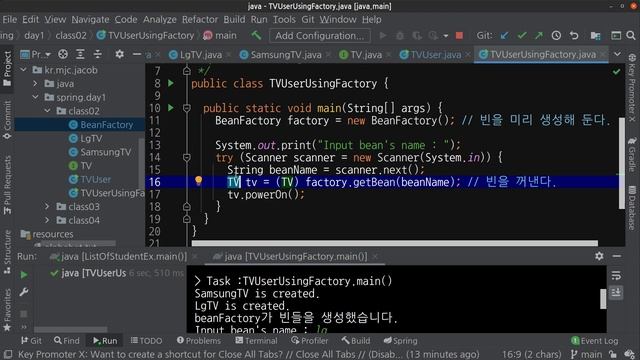Click the editor horizontal scrollbar
Viewport: 640px width, 360px height.
[x=395, y=243]
